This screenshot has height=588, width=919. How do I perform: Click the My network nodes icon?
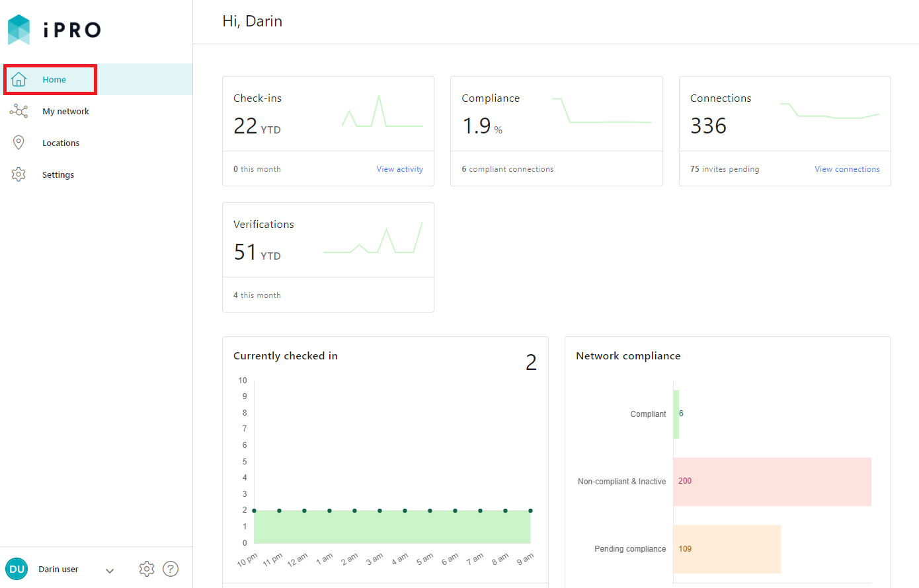[x=19, y=111]
